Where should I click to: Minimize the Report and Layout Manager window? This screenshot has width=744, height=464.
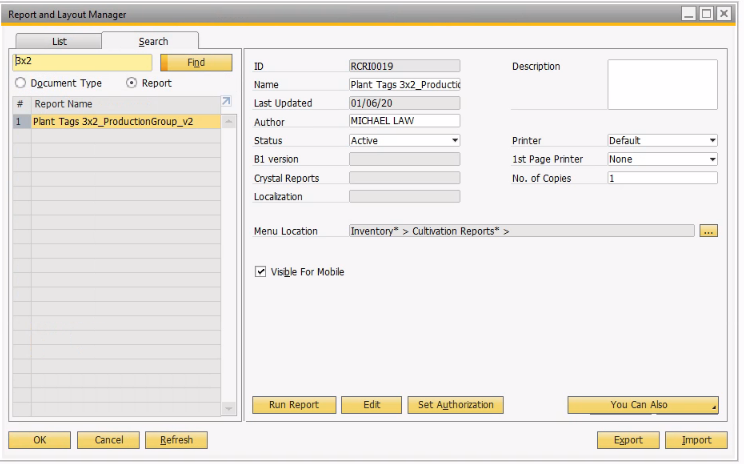pos(688,14)
